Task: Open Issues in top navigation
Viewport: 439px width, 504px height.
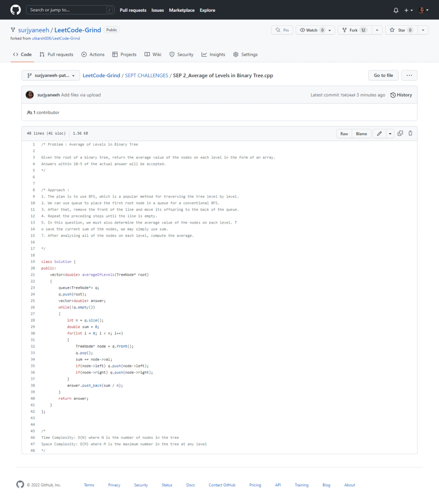Action: click(157, 10)
